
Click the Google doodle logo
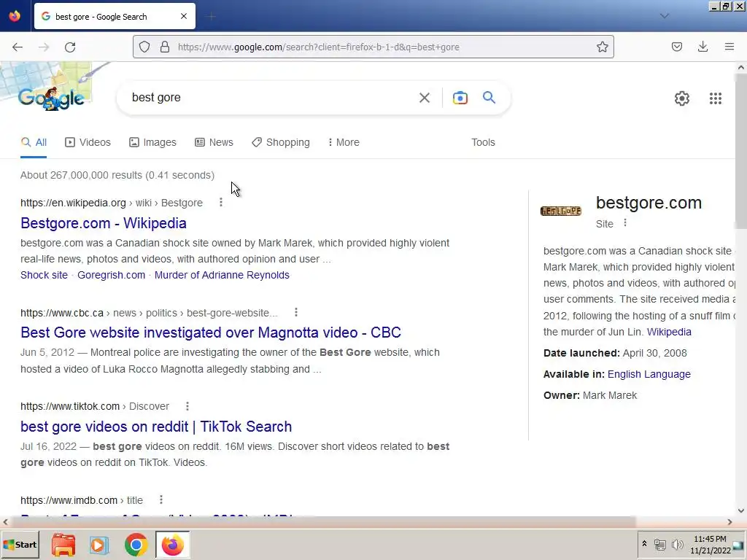pyautogui.click(x=52, y=98)
